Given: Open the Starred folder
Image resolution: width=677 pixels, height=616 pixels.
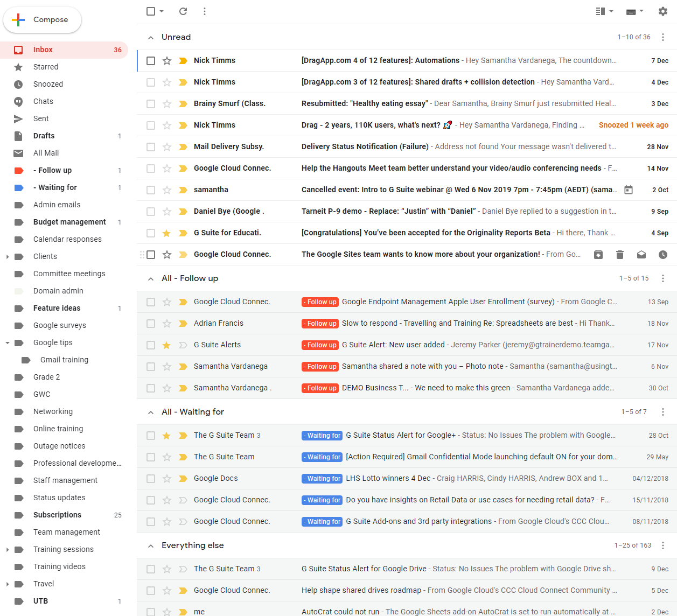Looking at the screenshot, I should click(x=64, y=67).
